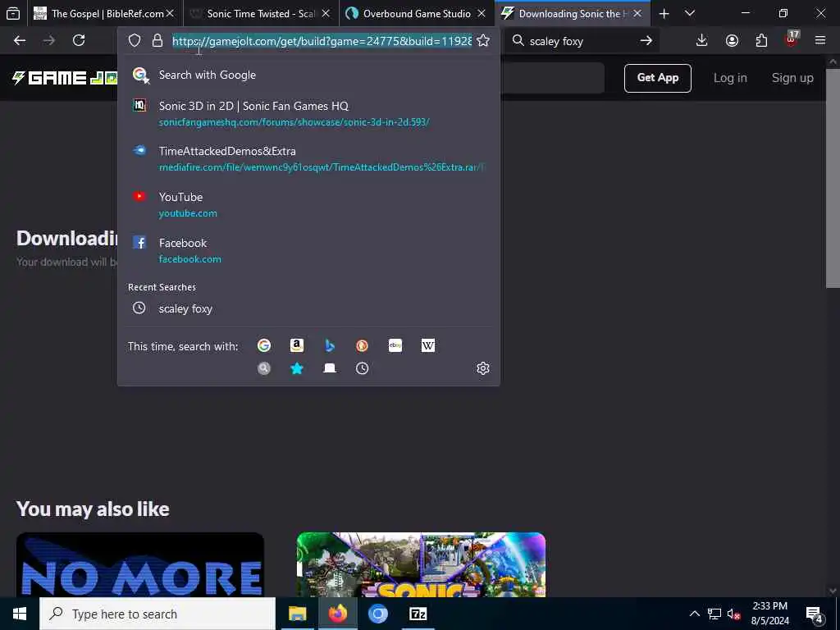Image resolution: width=840 pixels, height=630 pixels.
Task: Open the Facebook suggestion
Action: click(308, 251)
